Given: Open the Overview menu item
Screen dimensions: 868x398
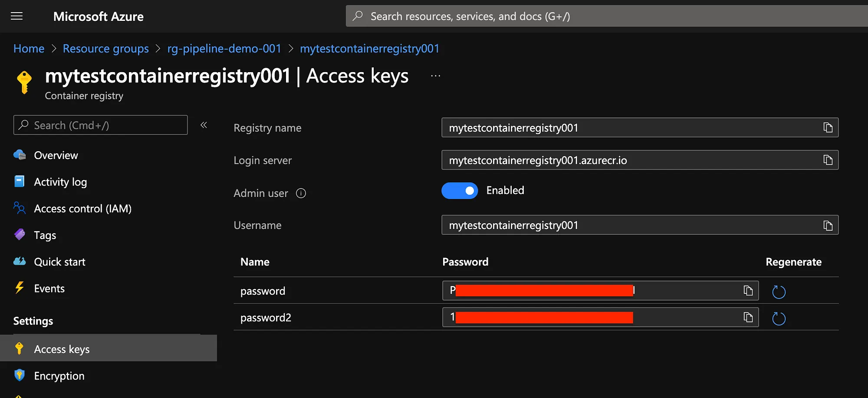Looking at the screenshot, I should [56, 155].
